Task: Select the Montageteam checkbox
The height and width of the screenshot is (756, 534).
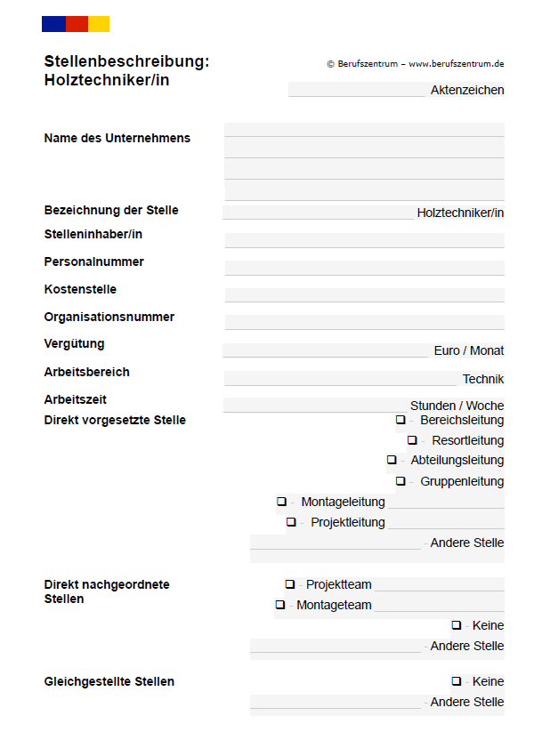Action: pos(280,604)
